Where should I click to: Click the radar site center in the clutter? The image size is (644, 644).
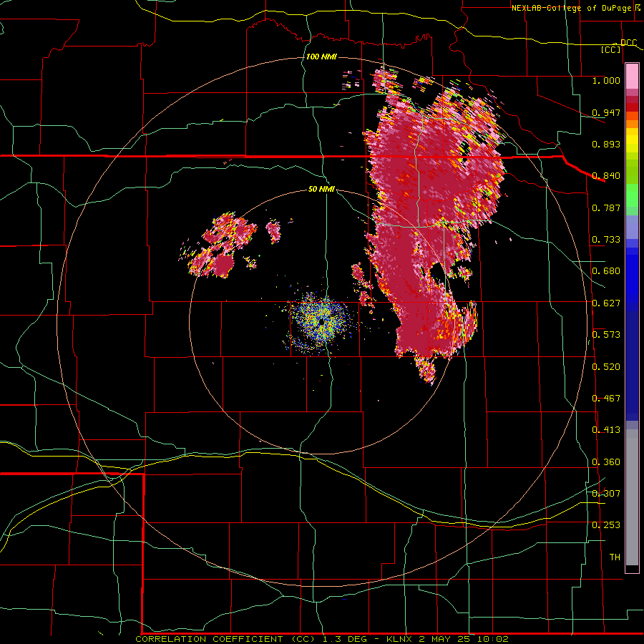[x=321, y=323]
